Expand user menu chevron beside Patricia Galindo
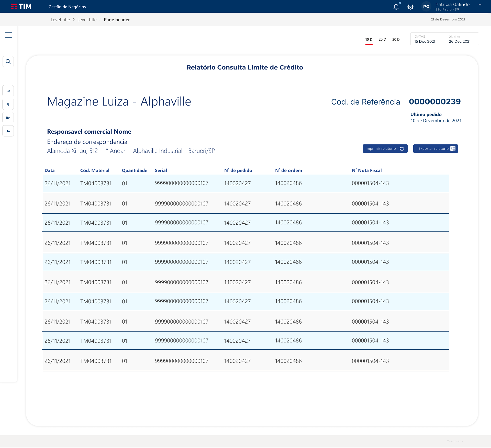The image size is (491, 448). coord(480,5)
